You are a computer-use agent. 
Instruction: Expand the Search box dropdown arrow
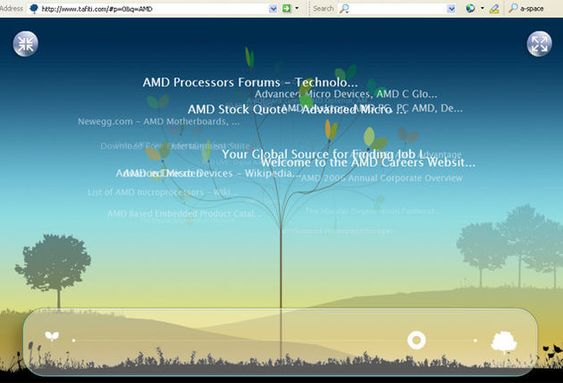[452, 8]
